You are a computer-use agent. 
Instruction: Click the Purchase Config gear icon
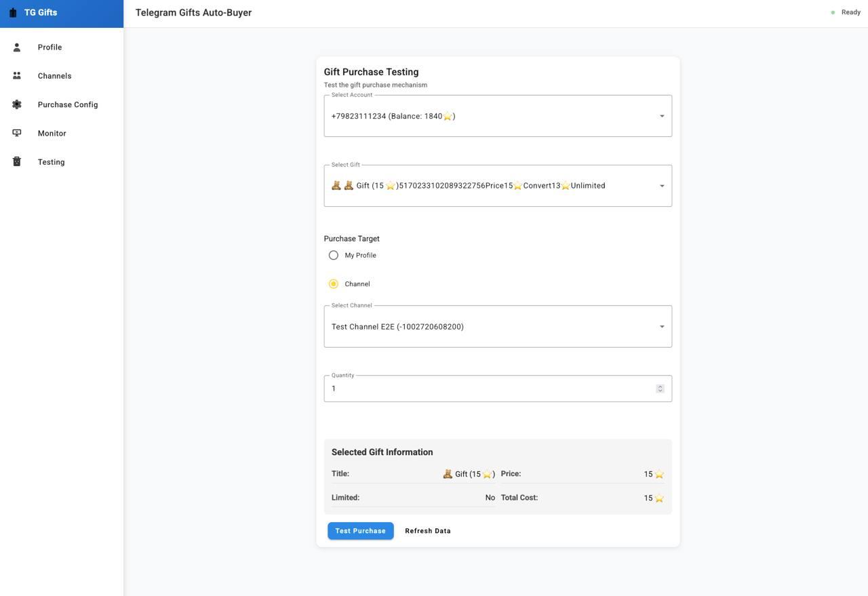(x=17, y=104)
